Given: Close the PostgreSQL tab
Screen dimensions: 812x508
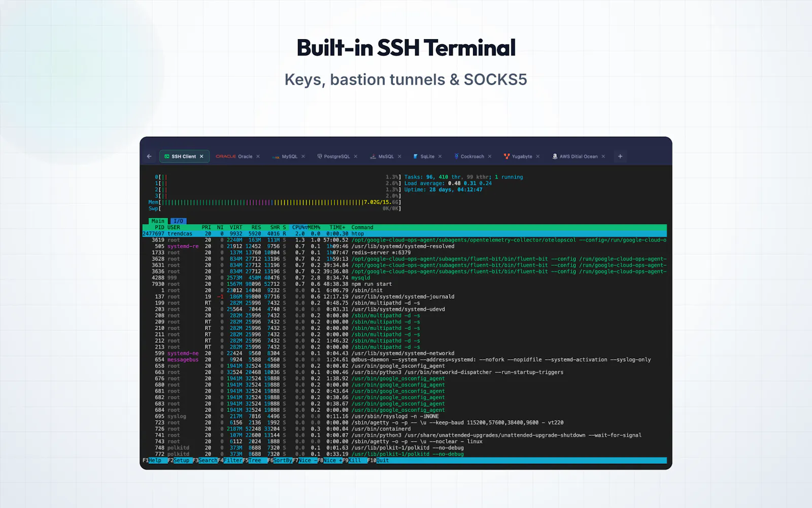Looking at the screenshot, I should [x=355, y=156].
